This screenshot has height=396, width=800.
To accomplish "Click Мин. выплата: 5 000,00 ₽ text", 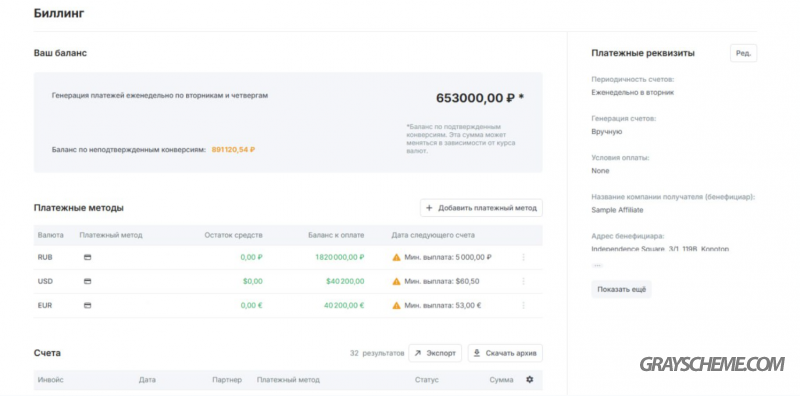I will (448, 258).
